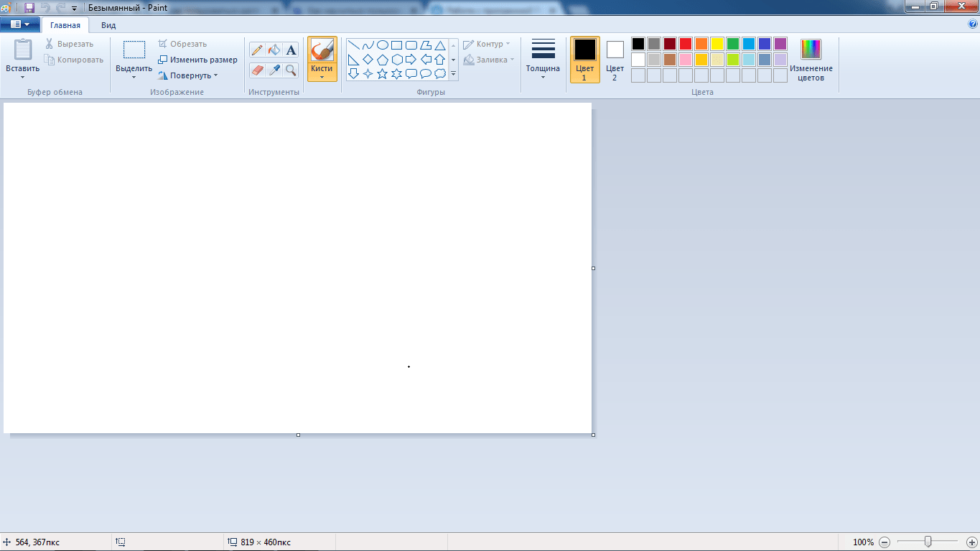This screenshot has width=980, height=551.
Task: Pick the oval shape from Фигуры gallery
Action: [383, 45]
